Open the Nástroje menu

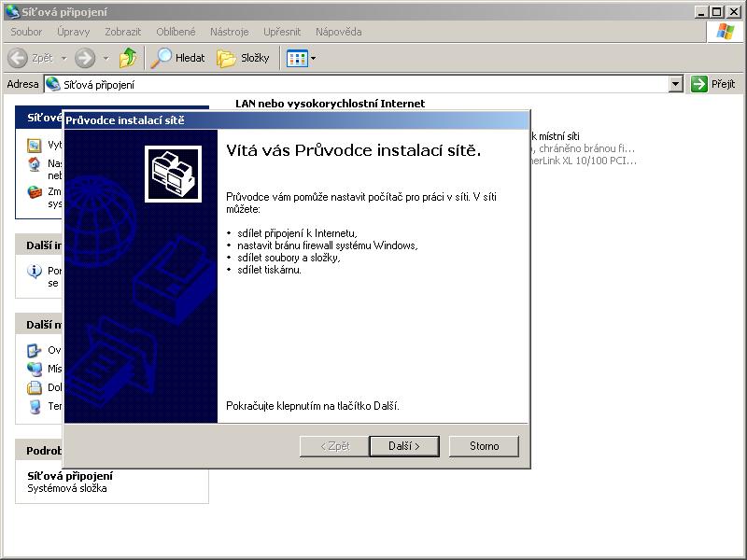pos(229,32)
